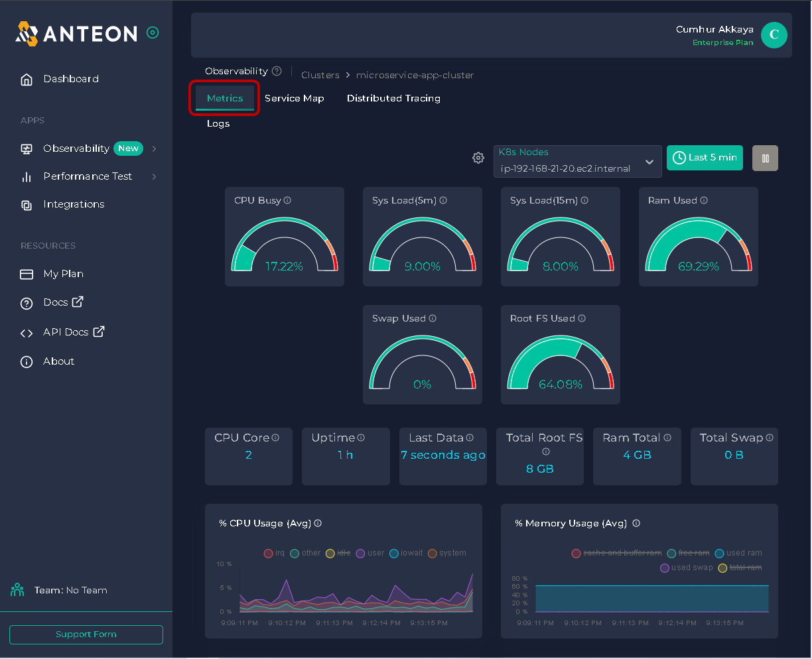Screen dimensions: 812x659
Task: Toggle the idle series in CPU Usage legend
Action: (x=344, y=553)
